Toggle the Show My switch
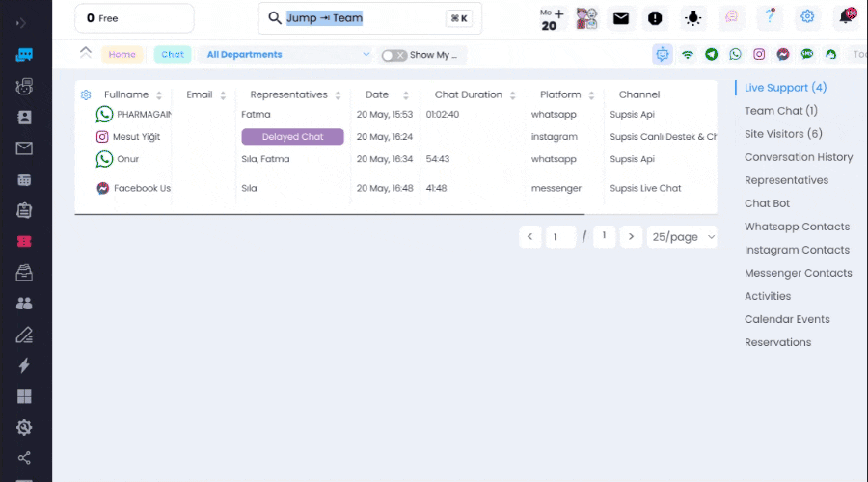This screenshot has height=482, width=868. coord(394,55)
